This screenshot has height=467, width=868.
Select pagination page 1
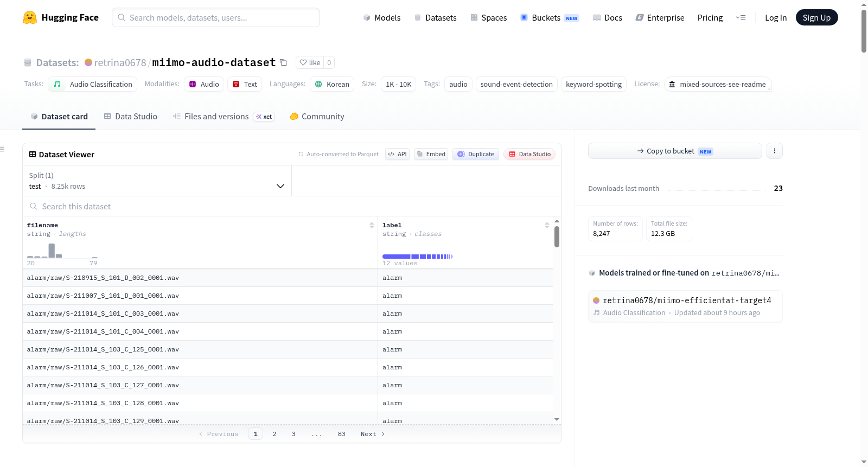pos(256,434)
